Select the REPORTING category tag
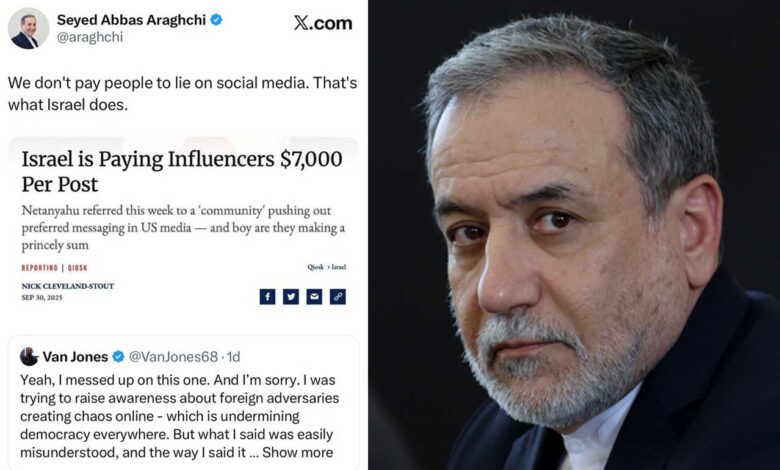Viewport: 780px width, 470px height. click(40, 267)
